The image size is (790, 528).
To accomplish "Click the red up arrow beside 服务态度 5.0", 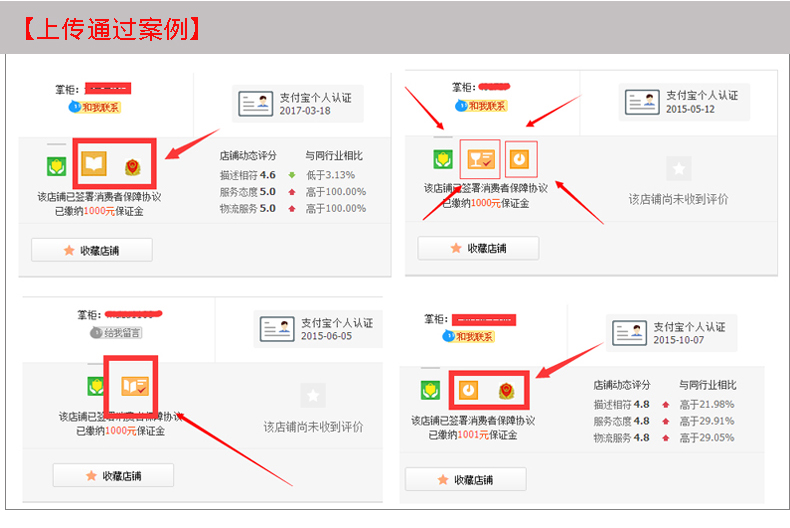I will pyautogui.click(x=292, y=192).
